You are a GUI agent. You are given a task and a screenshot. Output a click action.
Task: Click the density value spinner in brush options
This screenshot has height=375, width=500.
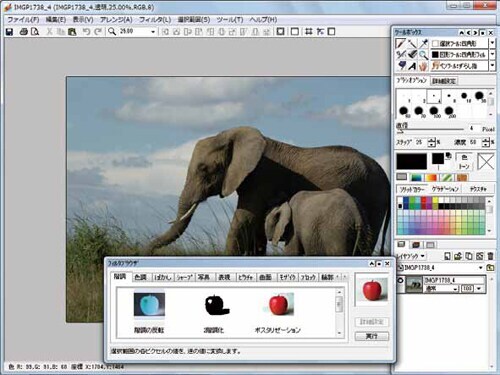(486, 142)
